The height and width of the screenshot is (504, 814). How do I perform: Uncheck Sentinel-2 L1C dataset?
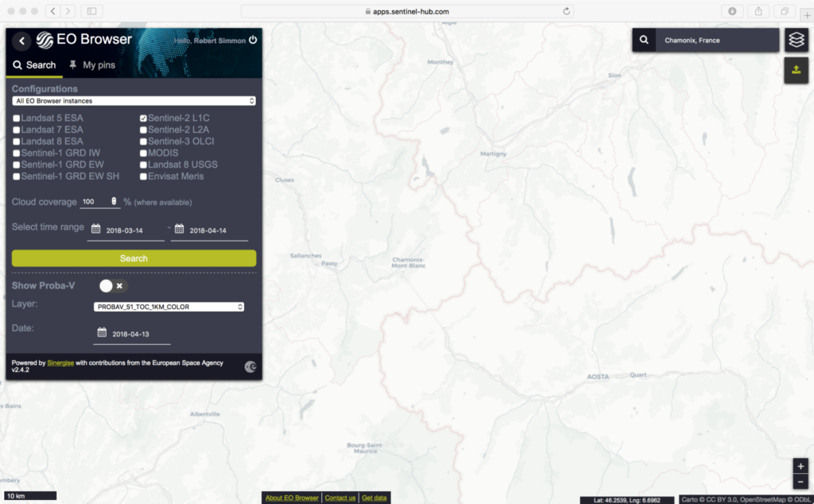[143, 118]
